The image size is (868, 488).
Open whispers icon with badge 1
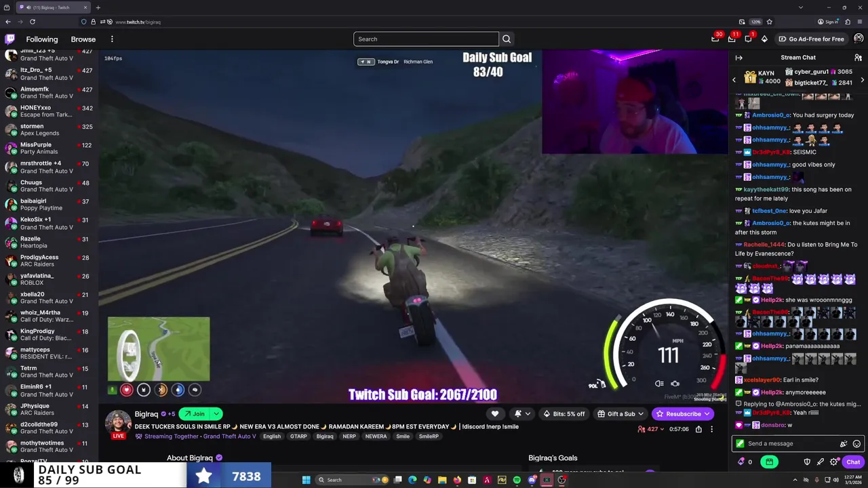pyautogui.click(x=748, y=39)
